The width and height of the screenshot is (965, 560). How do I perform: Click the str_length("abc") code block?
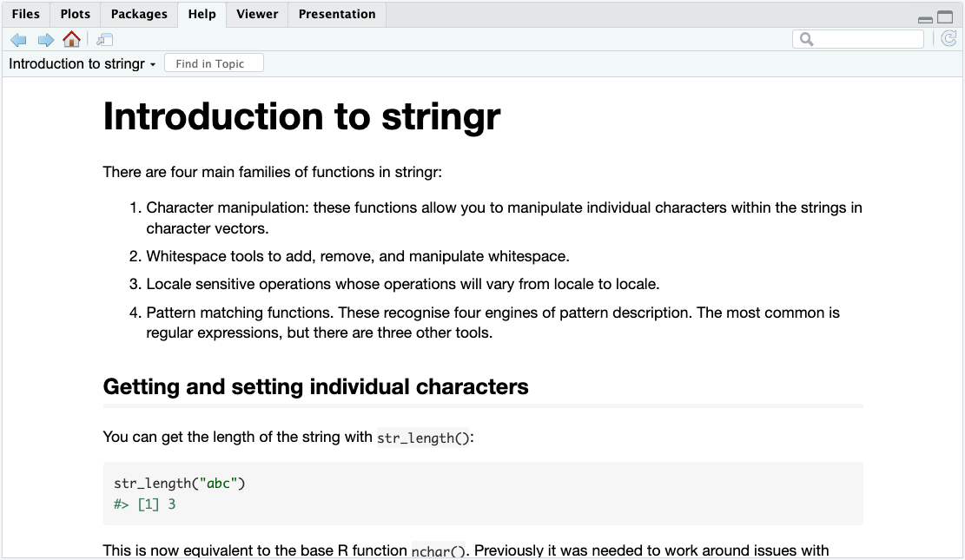click(x=483, y=493)
